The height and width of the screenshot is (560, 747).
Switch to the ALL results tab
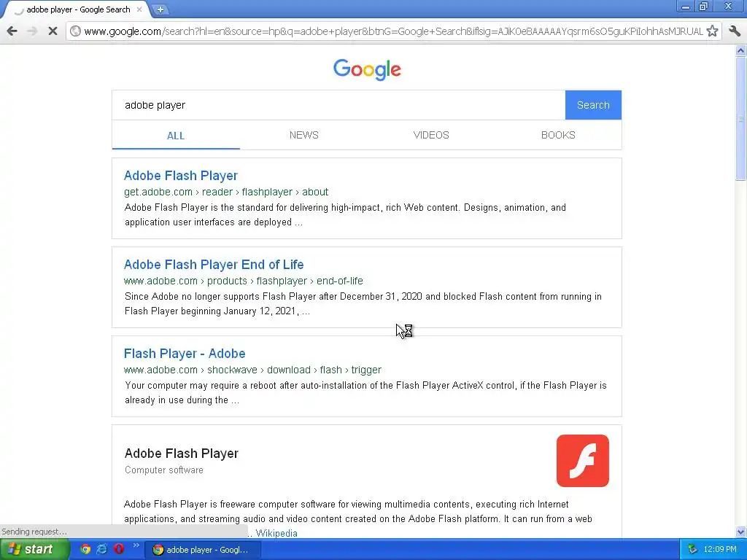coord(176,136)
